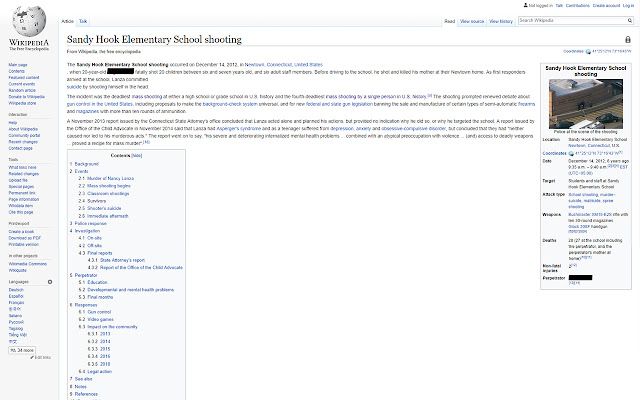Jump to Gun control section

[x=99, y=312]
